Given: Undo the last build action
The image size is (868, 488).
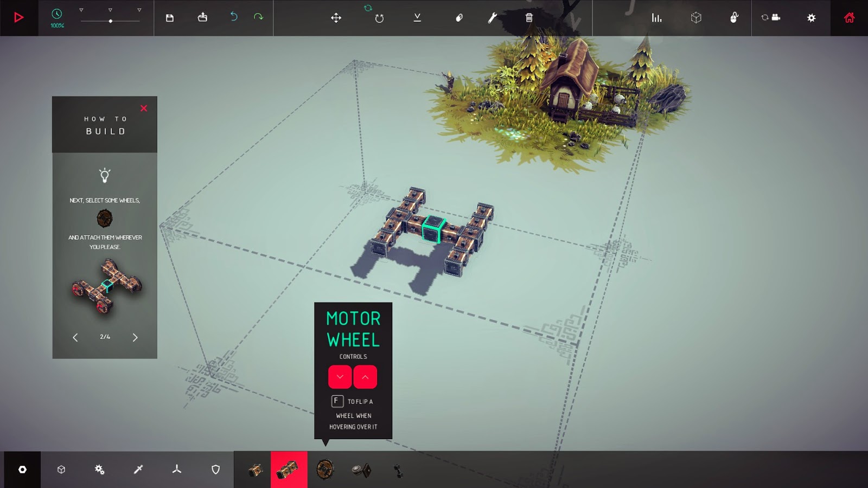Looking at the screenshot, I should (x=234, y=17).
